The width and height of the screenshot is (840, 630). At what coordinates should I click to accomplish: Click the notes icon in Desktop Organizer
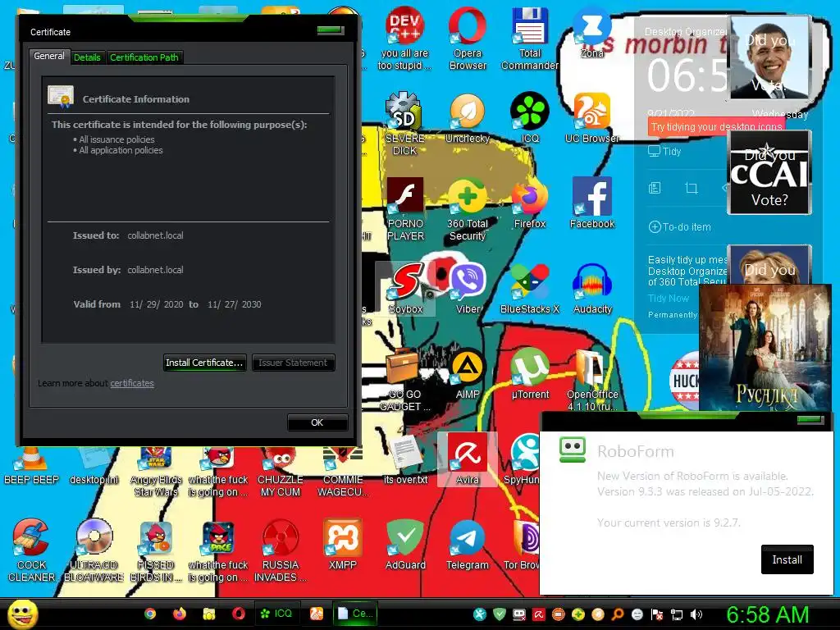[655, 188]
